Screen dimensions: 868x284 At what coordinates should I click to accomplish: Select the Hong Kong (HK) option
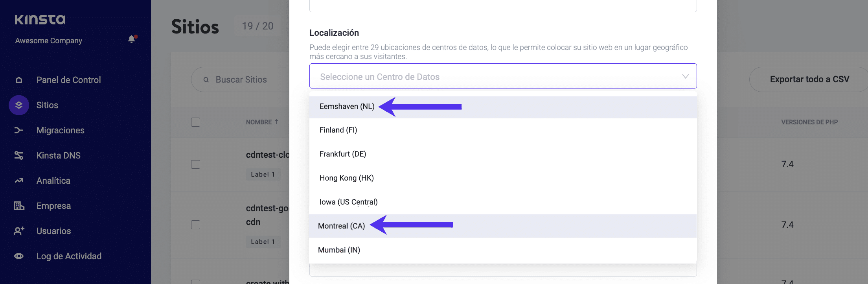coord(346,178)
